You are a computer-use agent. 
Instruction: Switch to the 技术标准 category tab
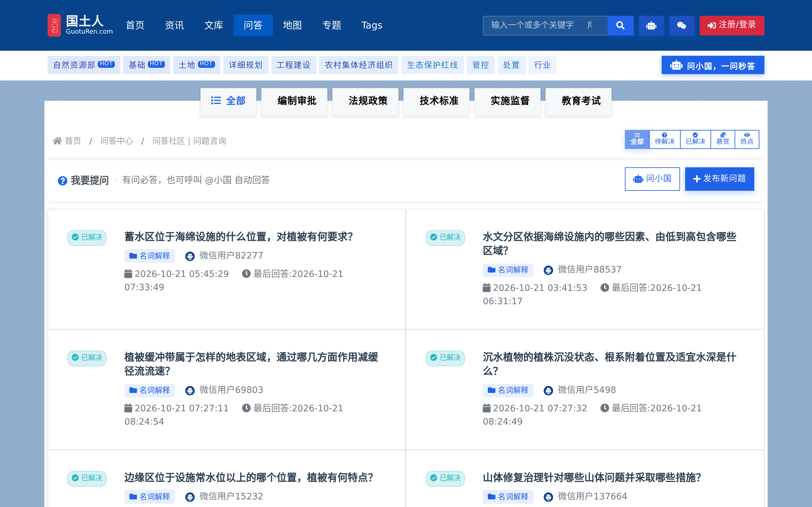439,101
